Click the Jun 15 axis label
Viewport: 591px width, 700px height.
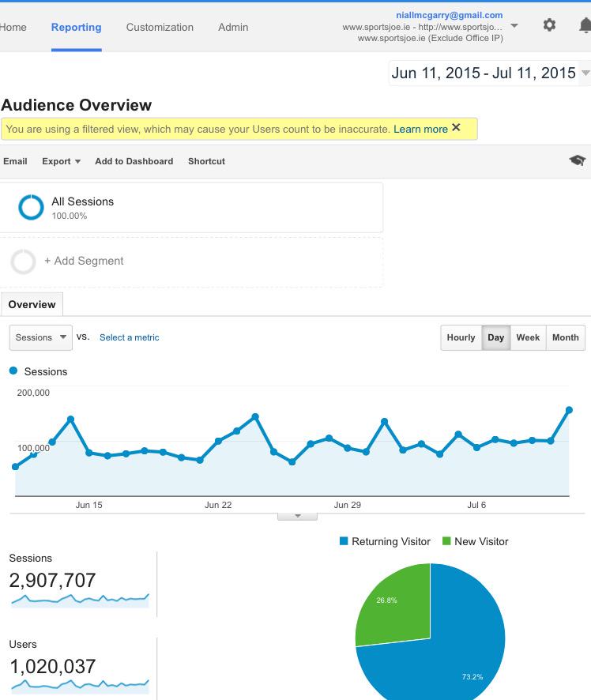pyautogui.click(x=88, y=505)
